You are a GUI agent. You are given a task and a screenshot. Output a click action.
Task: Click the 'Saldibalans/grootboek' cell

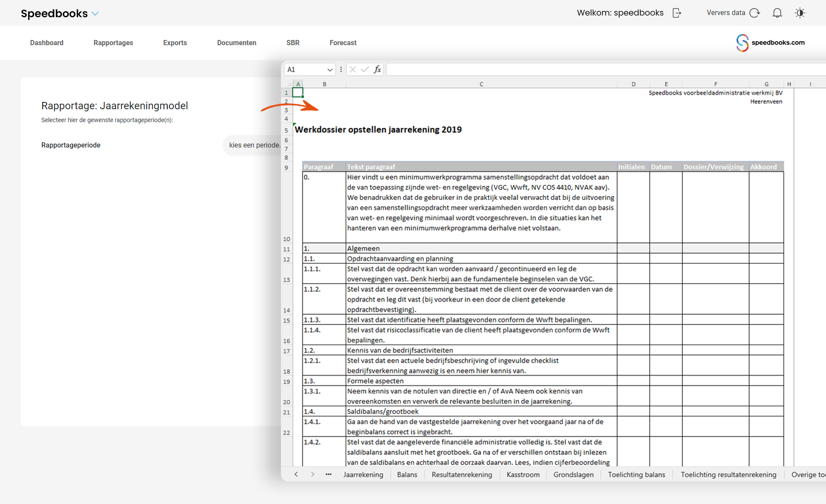(x=481, y=412)
